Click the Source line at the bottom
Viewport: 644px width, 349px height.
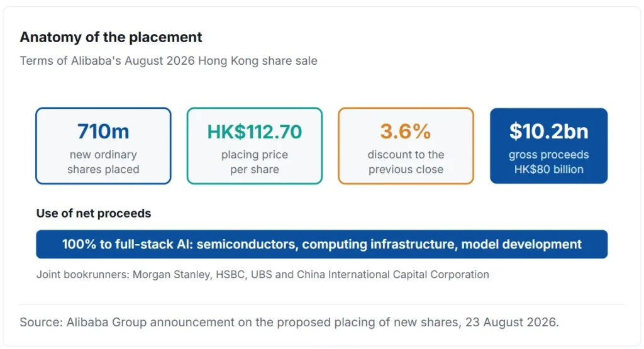(x=289, y=323)
